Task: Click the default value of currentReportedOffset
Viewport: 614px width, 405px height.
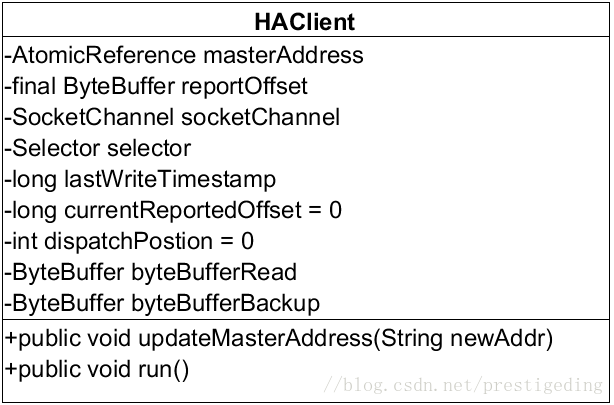Action: [335, 210]
